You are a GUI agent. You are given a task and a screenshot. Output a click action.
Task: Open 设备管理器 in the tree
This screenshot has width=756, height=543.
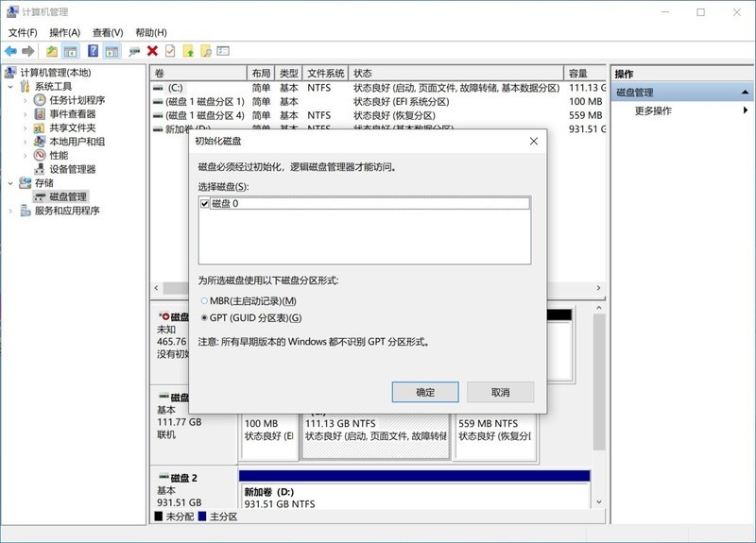pyautogui.click(x=73, y=169)
